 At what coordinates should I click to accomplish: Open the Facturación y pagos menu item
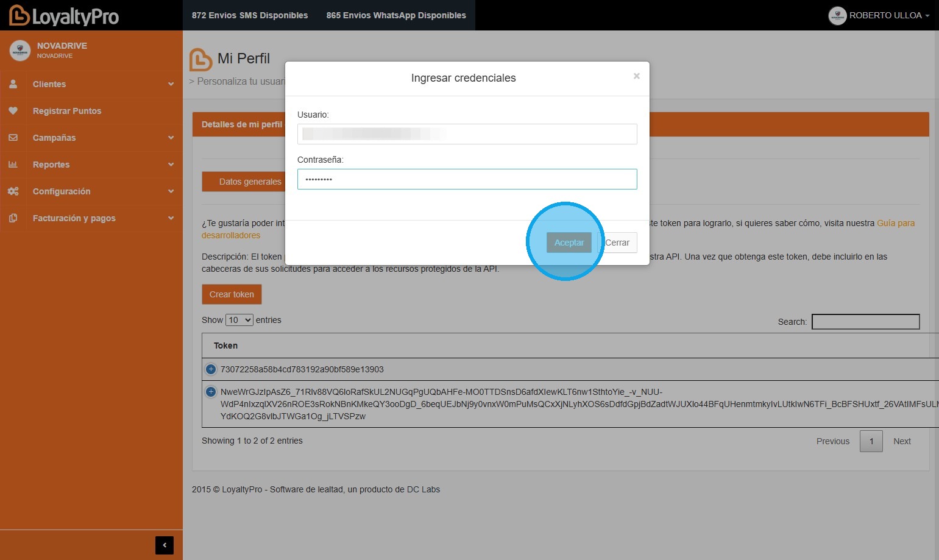coord(91,218)
